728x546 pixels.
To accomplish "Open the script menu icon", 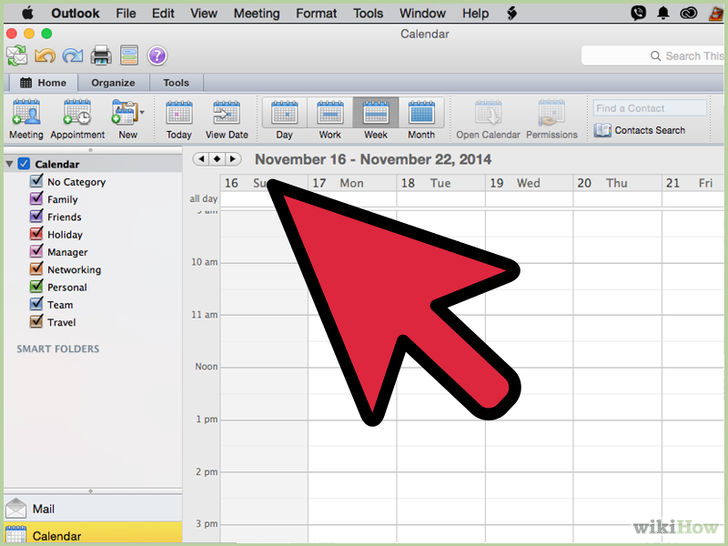I will pos(512,13).
